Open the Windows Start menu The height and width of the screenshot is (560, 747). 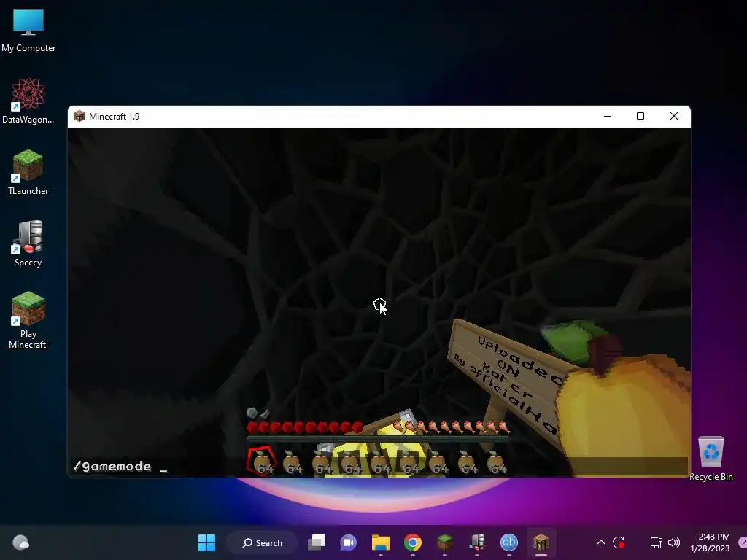(206, 542)
